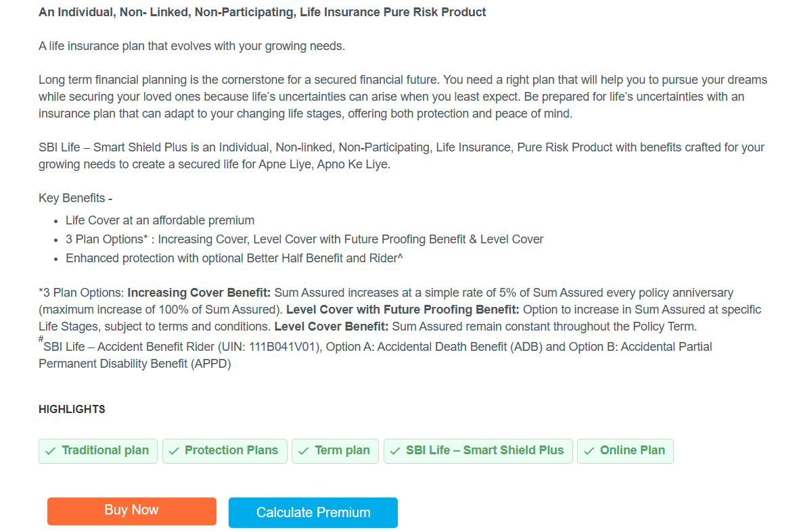Click the checkmark icon beside Online Plan

tap(589, 452)
